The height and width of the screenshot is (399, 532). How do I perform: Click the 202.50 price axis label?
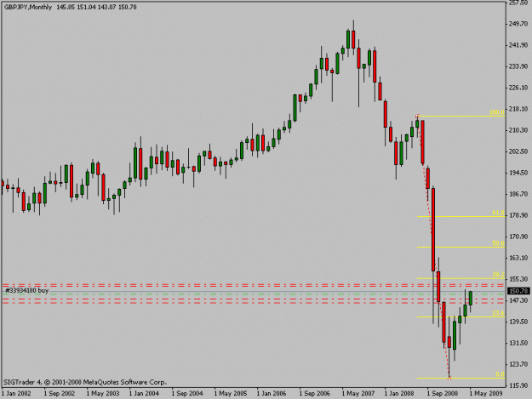pyautogui.click(x=518, y=151)
